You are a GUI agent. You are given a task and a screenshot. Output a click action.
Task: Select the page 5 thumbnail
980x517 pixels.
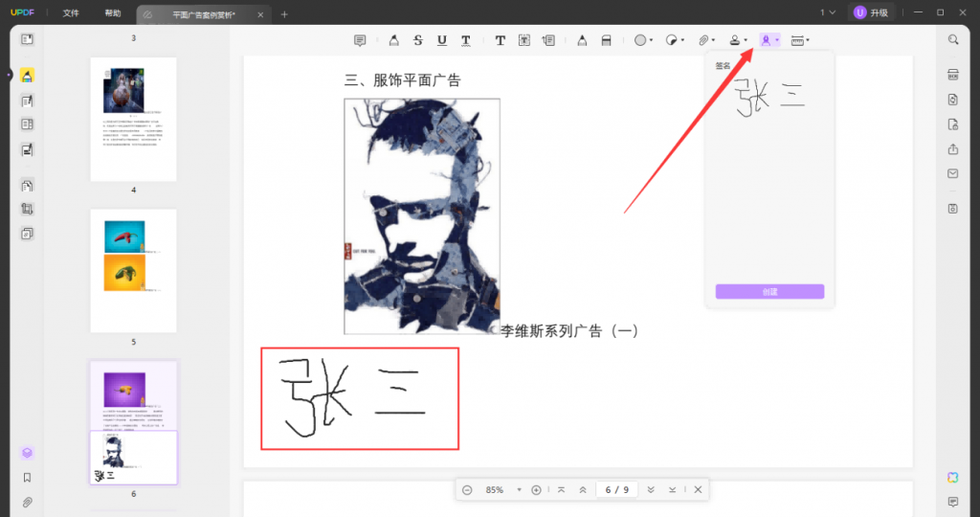tap(133, 271)
